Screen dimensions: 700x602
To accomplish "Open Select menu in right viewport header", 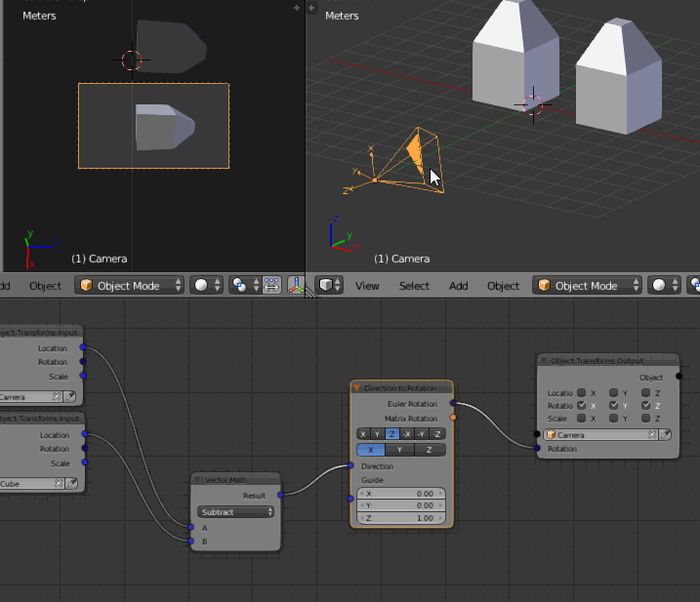I will (414, 286).
